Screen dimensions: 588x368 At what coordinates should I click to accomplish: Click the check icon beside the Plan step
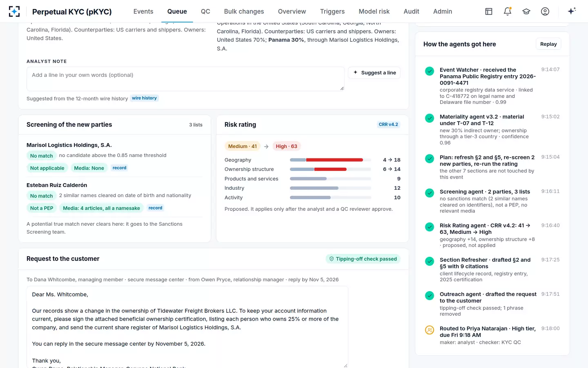430,159
